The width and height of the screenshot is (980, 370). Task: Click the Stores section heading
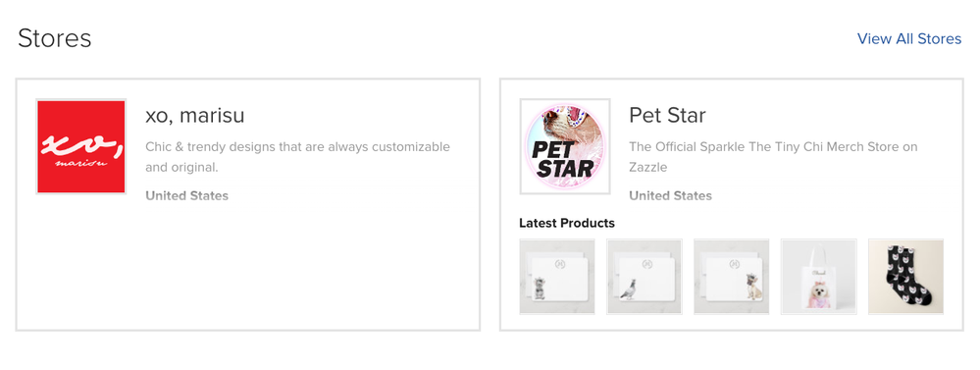coord(54,38)
